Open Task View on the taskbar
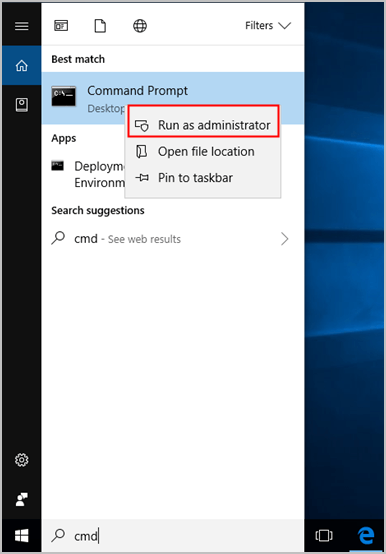The image size is (386, 554). tap(324, 535)
